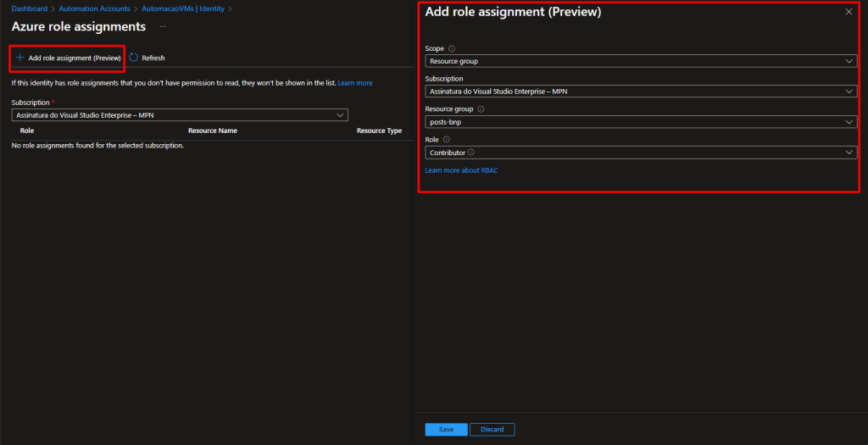This screenshot has width=868, height=445.
Task: Click the info icon next to Role label
Action: coord(447,139)
